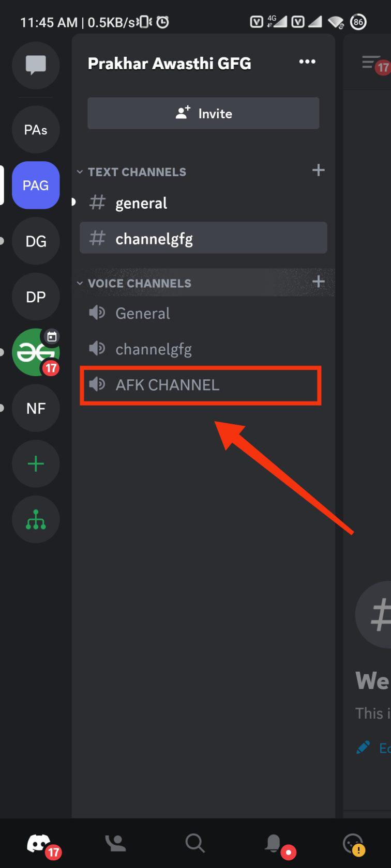The width and height of the screenshot is (391, 868).
Task: Open the NF server
Action: click(x=36, y=409)
